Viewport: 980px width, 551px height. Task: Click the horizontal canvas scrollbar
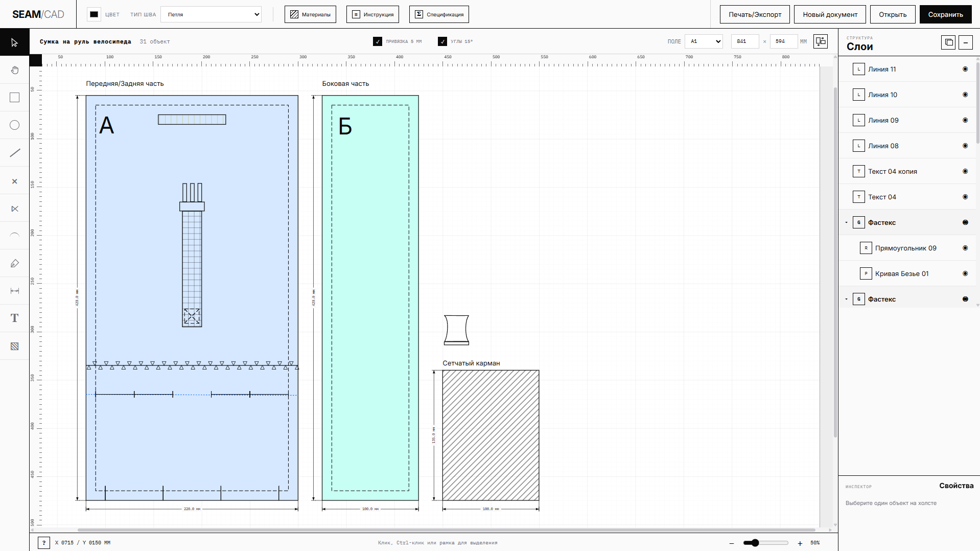click(446, 530)
